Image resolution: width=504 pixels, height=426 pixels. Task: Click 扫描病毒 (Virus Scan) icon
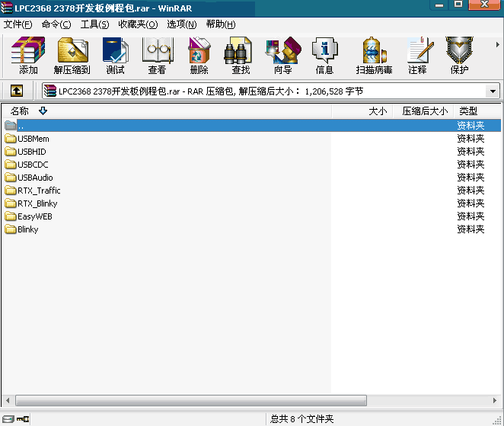[x=374, y=56]
